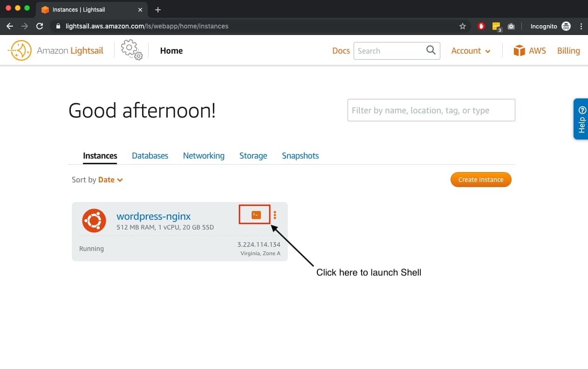Click the magnifier icon in Search box
This screenshot has height=369, width=588.
[431, 50]
